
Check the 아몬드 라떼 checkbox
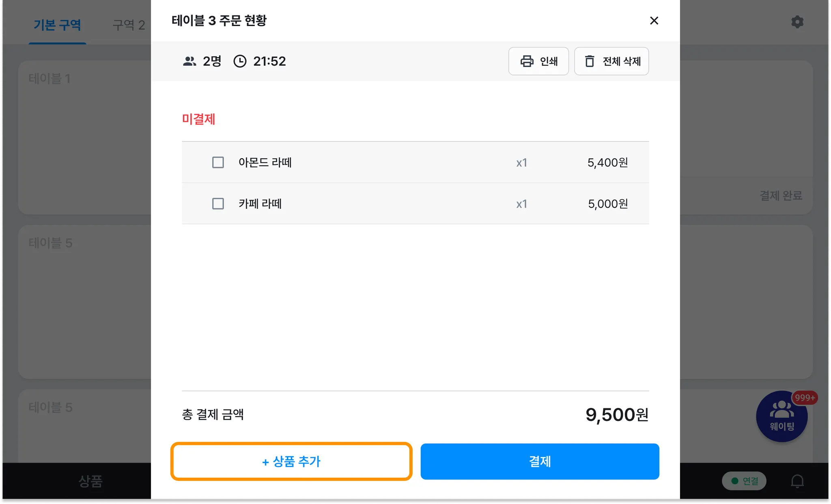(218, 163)
